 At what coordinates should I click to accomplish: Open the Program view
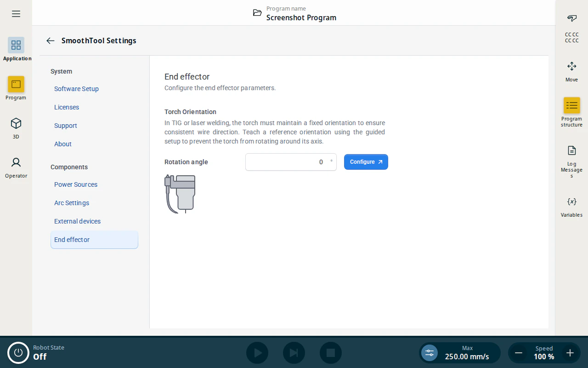tap(16, 88)
